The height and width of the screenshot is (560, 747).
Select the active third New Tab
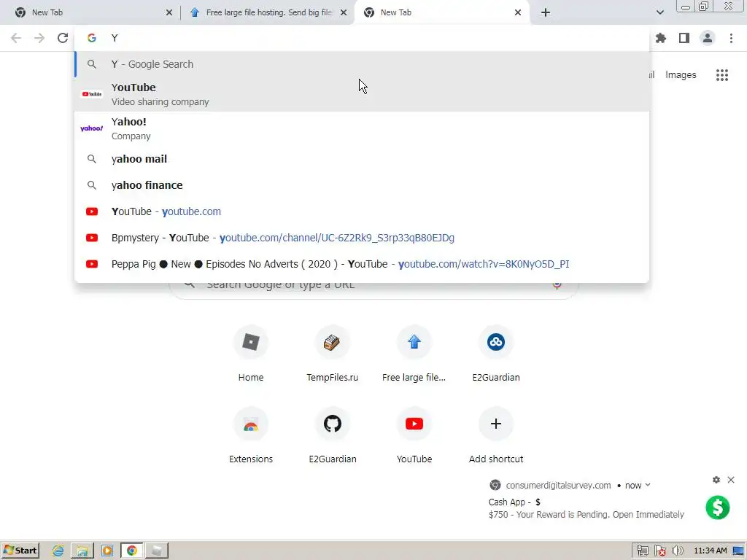441,12
